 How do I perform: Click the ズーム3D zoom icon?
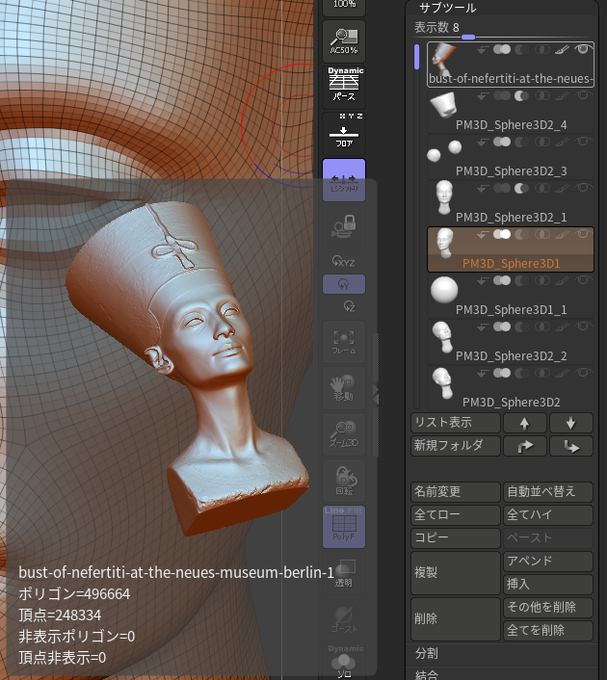coord(344,435)
